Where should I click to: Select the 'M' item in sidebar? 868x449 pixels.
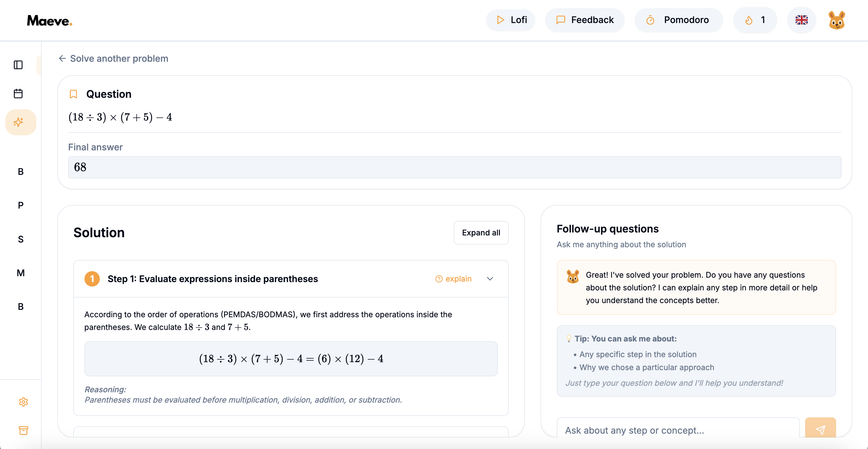point(21,273)
